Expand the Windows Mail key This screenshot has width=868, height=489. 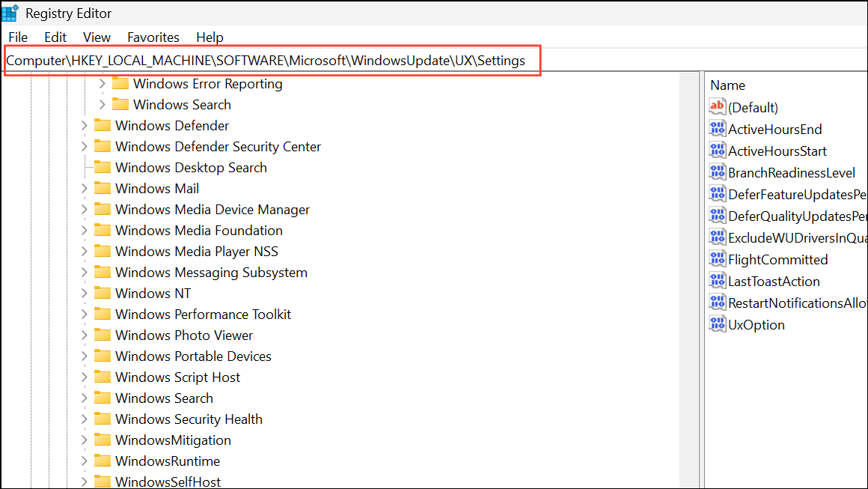click(x=84, y=189)
